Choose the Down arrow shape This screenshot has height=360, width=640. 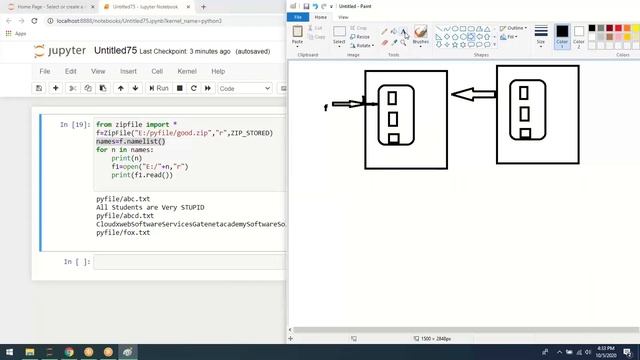click(x=439, y=44)
